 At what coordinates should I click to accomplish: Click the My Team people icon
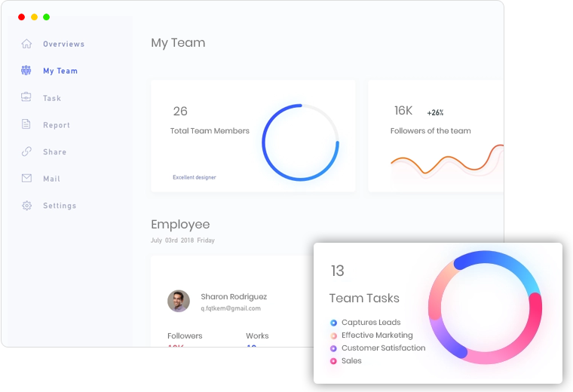26,70
